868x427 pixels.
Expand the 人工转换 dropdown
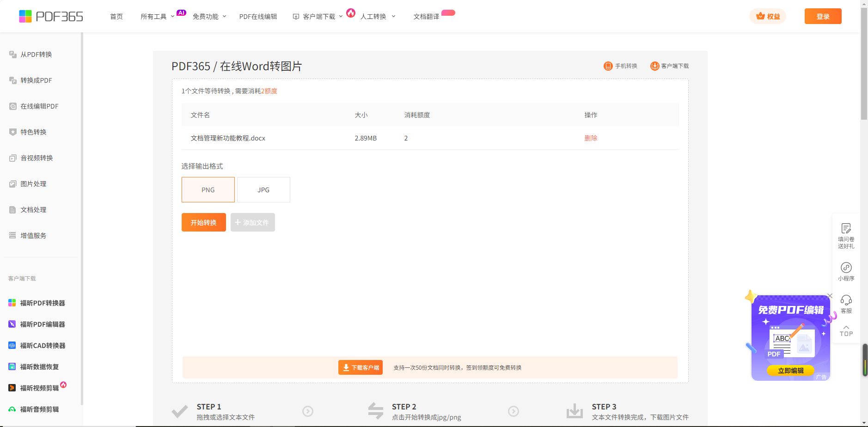[x=378, y=17]
